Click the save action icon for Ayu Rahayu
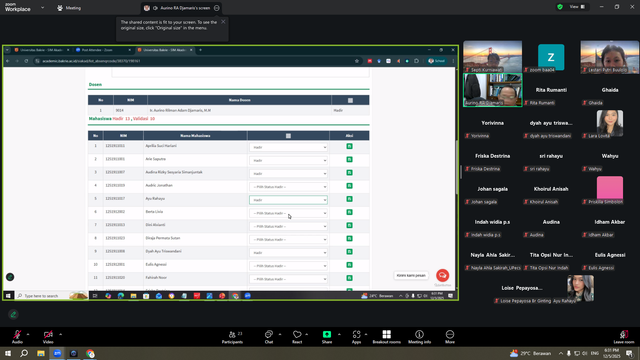 coord(349,199)
